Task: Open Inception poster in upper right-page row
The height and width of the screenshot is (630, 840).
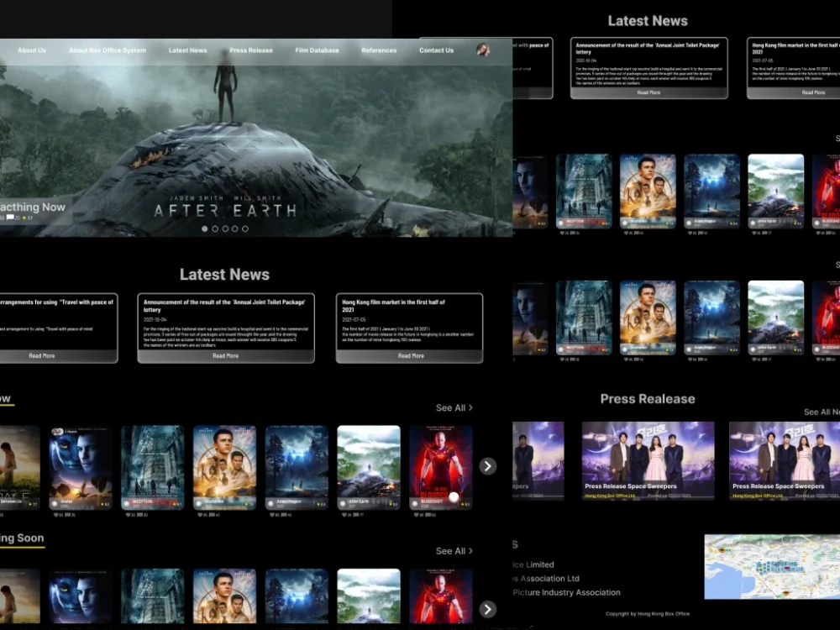Action: (x=584, y=192)
